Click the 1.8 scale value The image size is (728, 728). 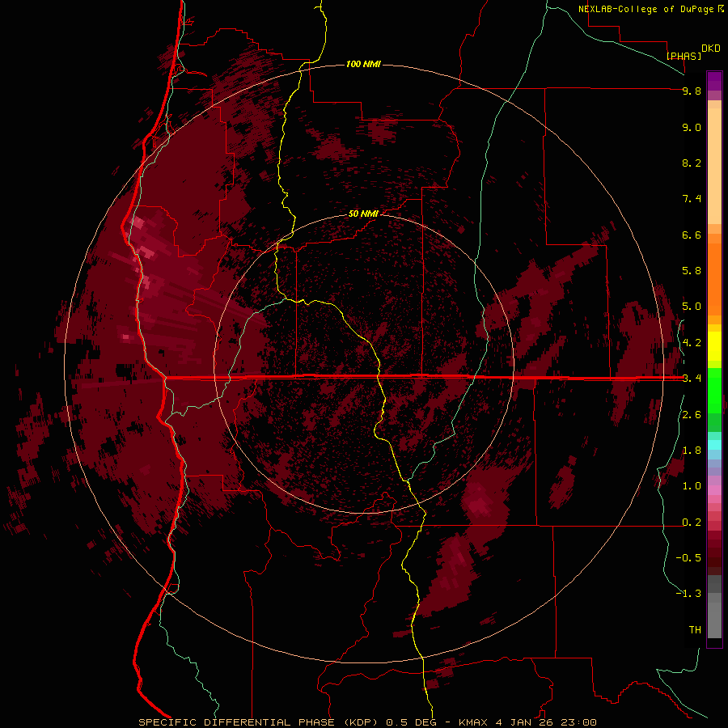click(x=692, y=451)
